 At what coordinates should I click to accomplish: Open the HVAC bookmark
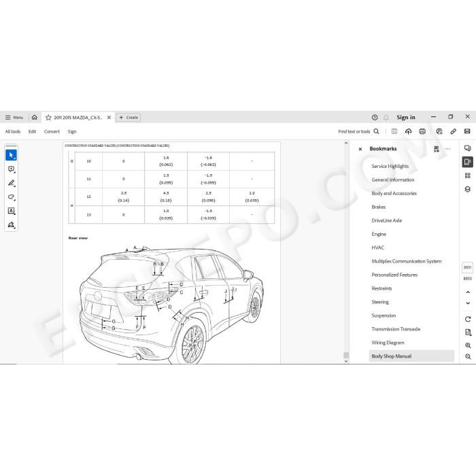pyautogui.click(x=377, y=248)
